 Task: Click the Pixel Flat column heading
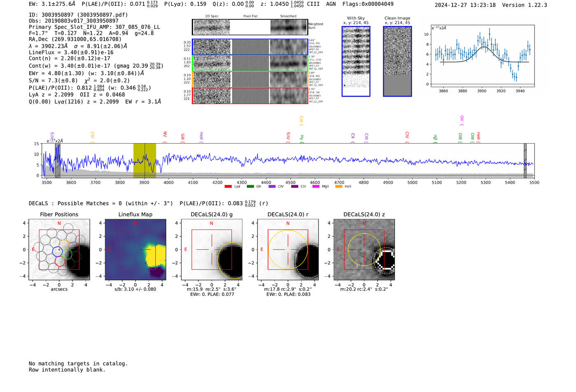pos(251,16)
